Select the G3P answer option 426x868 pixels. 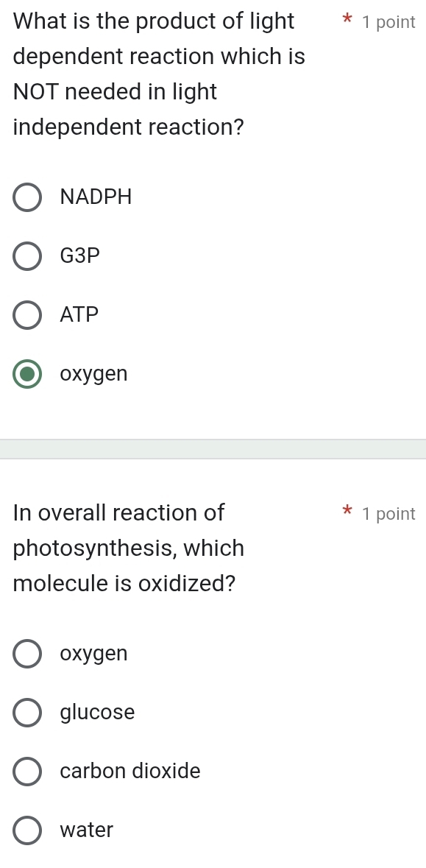[x=27, y=256]
